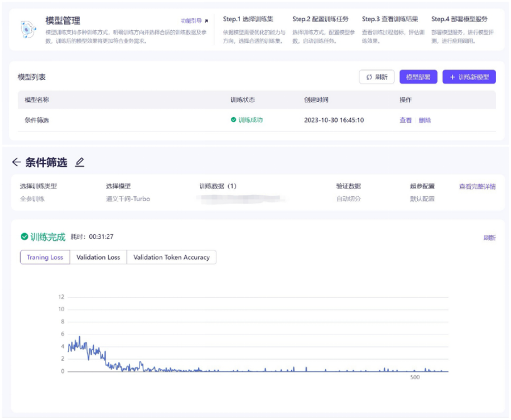Switch to the Validation Token Accuracy tab
The width and height of the screenshot is (511, 420).
[x=171, y=257]
